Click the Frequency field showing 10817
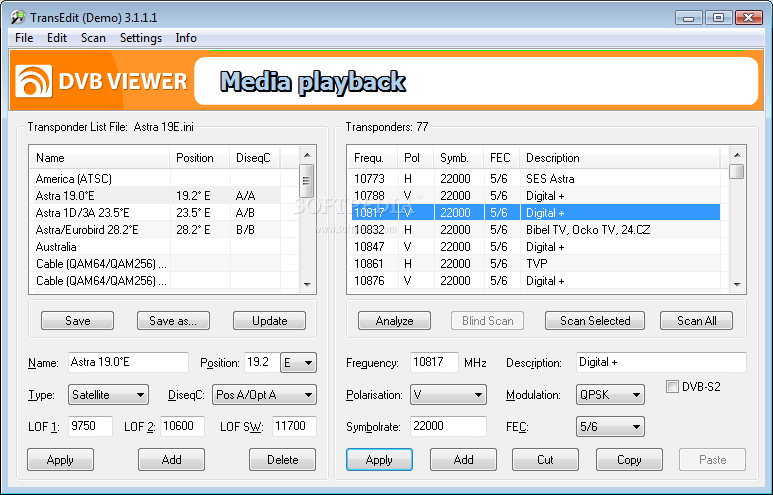The image size is (773, 495). 434,362
